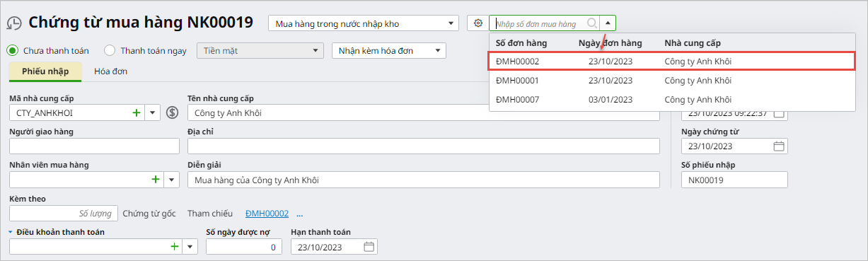This screenshot has width=868, height=261.
Task: Open calendar icon in Hạn thanh toán
Action: pyautogui.click(x=369, y=247)
